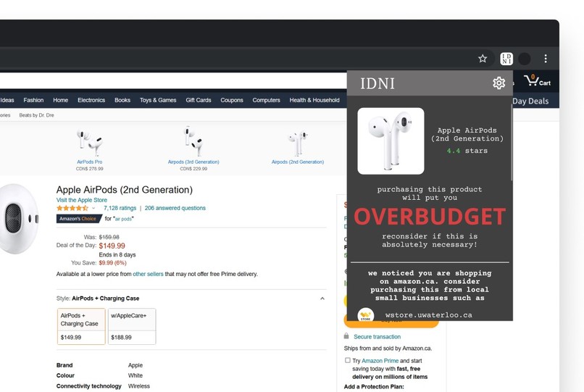584x392 pixels.
Task: Click the $9.99 (6%) savings text
Action: [x=112, y=263]
